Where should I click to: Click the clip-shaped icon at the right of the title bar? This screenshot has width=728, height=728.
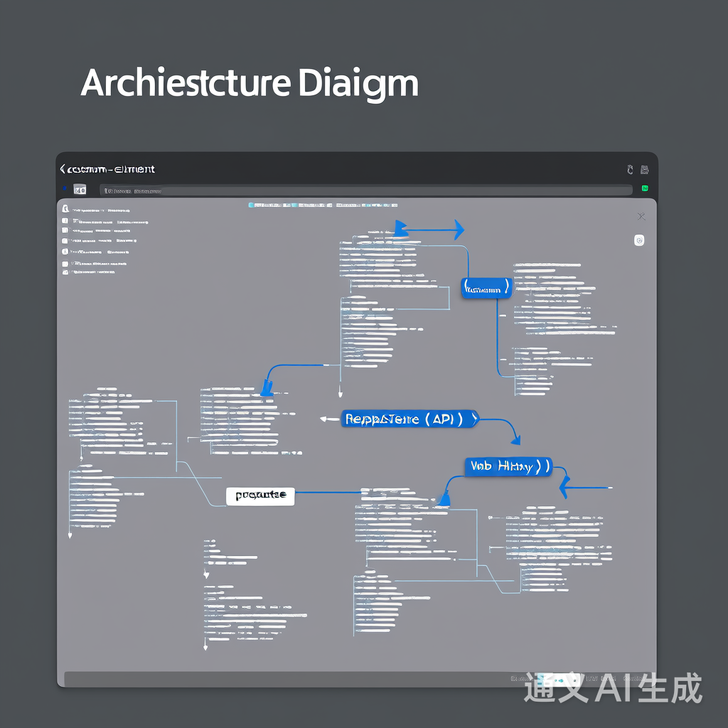[x=630, y=169]
